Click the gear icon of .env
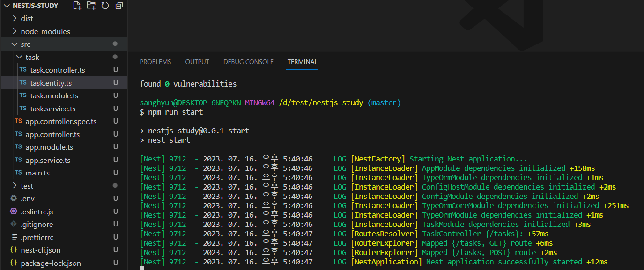 [14, 198]
